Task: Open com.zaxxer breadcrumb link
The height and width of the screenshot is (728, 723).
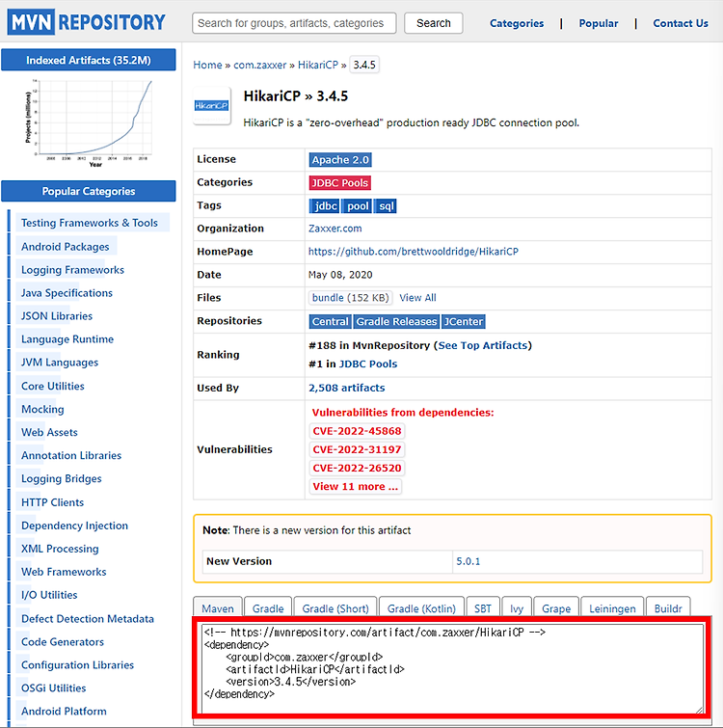Action: (x=260, y=65)
